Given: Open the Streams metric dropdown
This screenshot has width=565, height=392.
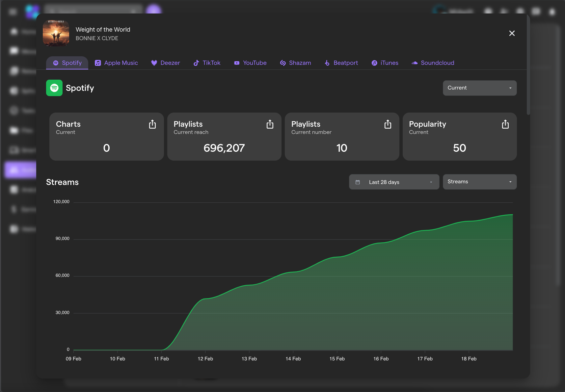Looking at the screenshot, I should pos(480,182).
